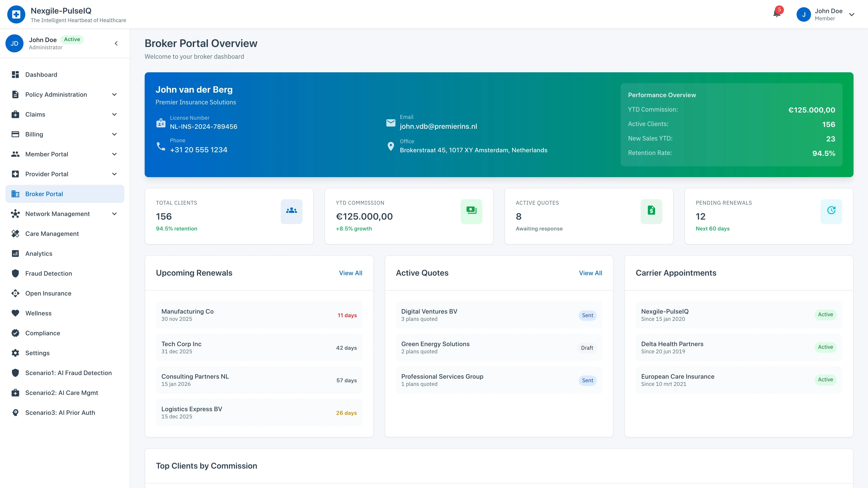Image resolution: width=868 pixels, height=488 pixels.
Task: Open Analytics via its chart icon
Action: 16,253
